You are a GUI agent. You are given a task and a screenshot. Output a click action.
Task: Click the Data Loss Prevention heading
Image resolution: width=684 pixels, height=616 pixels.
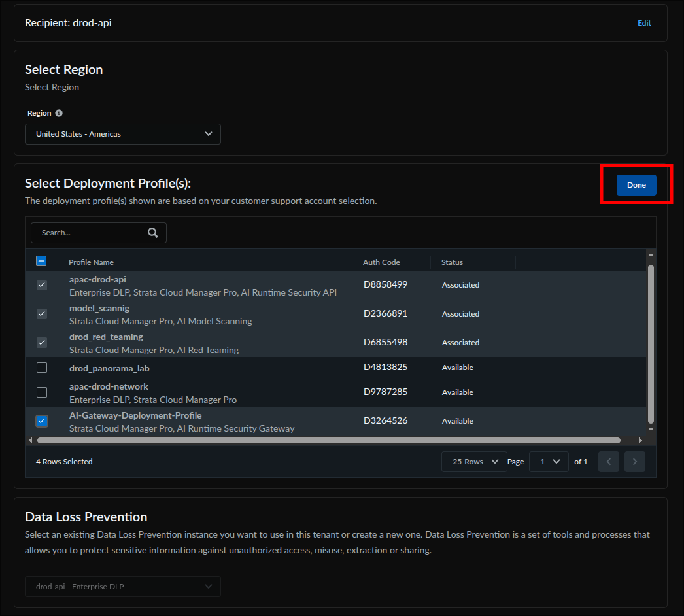[86, 517]
